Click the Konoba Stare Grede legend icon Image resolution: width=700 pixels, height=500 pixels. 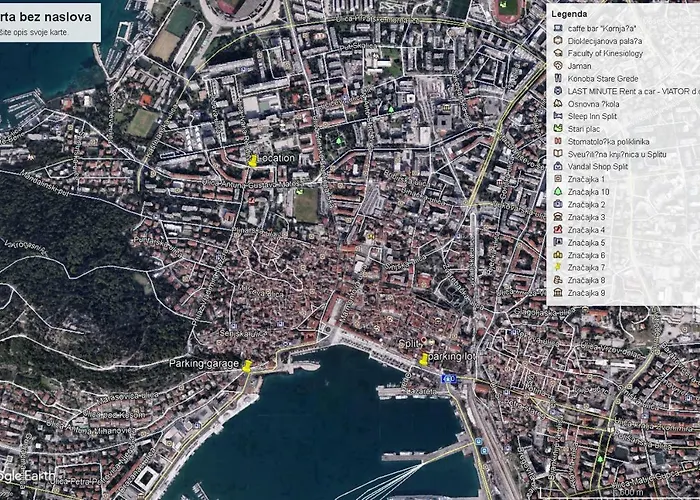pyautogui.click(x=557, y=78)
